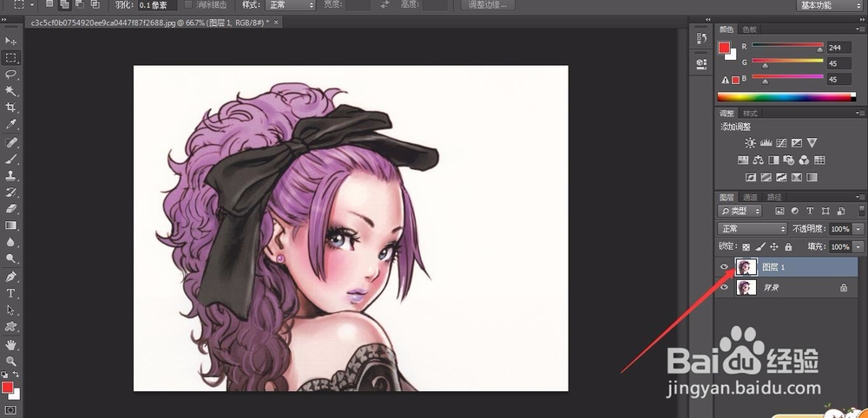Switch to the 通道 channels tab

tap(750, 197)
